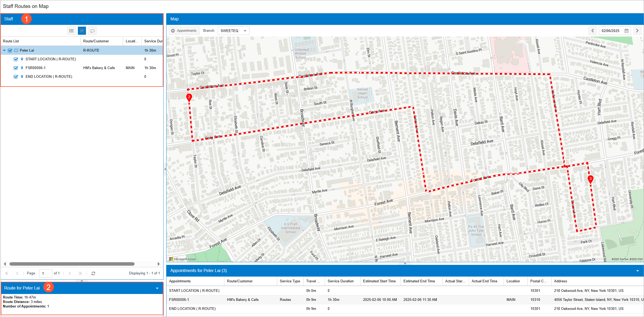This screenshot has width=644, height=317.
Task: Click the Appointments add button
Action: pyautogui.click(x=184, y=31)
